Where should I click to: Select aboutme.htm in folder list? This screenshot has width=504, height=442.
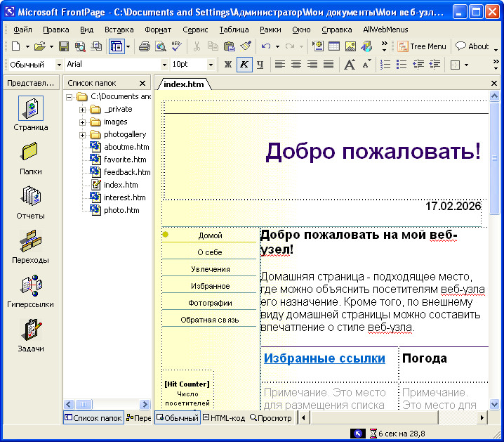(126, 147)
